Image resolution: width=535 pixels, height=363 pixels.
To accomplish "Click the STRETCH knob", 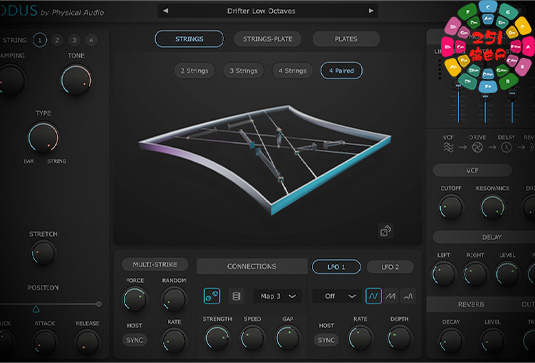I will tap(43, 253).
